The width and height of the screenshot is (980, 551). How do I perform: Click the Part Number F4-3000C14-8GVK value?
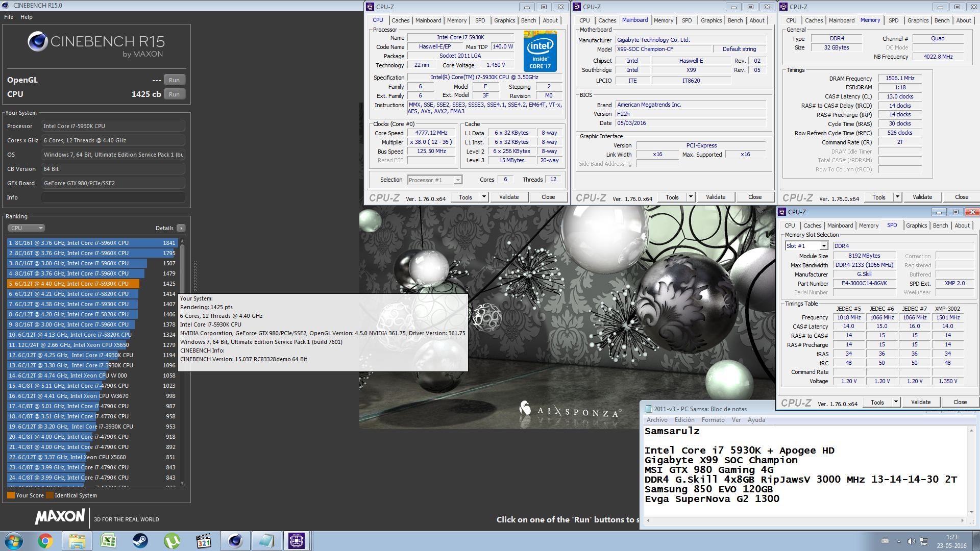[864, 283]
